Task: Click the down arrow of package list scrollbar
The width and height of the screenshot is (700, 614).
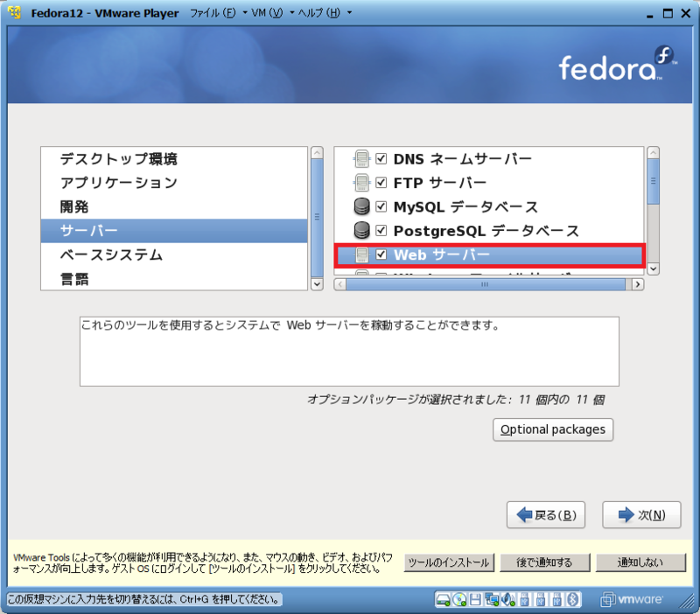Action: (x=652, y=269)
